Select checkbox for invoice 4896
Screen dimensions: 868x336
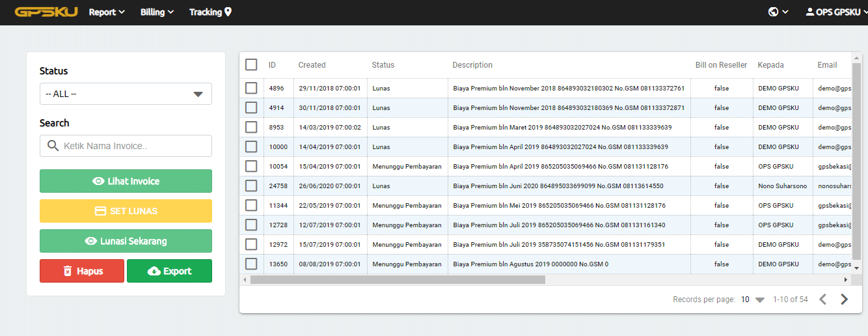pyautogui.click(x=251, y=88)
